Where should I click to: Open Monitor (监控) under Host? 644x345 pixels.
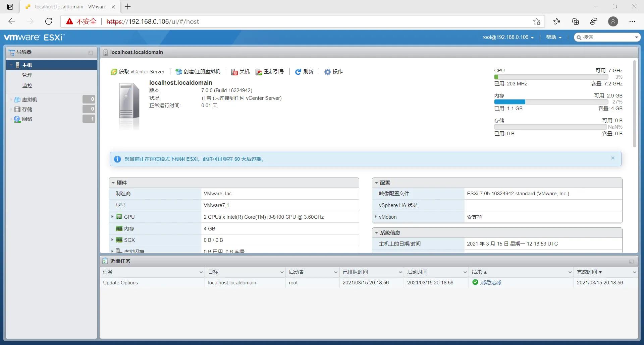(27, 86)
